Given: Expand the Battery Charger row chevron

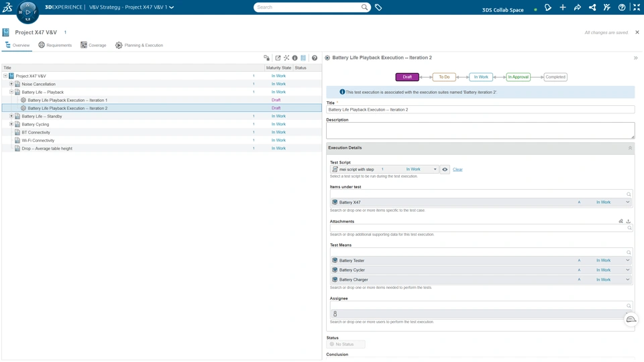Looking at the screenshot, I should (628, 280).
